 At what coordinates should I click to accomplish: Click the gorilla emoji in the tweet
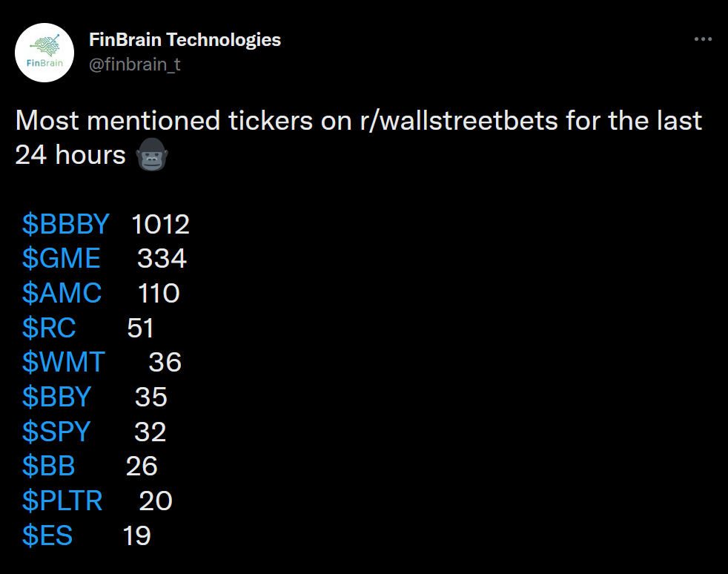(x=152, y=155)
